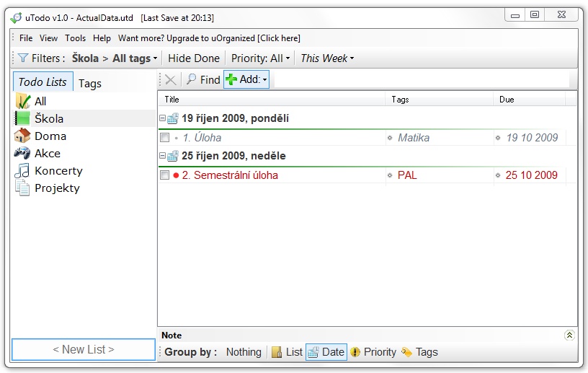588x373 pixels.
Task: Group tasks by Tags
Action: click(x=419, y=352)
